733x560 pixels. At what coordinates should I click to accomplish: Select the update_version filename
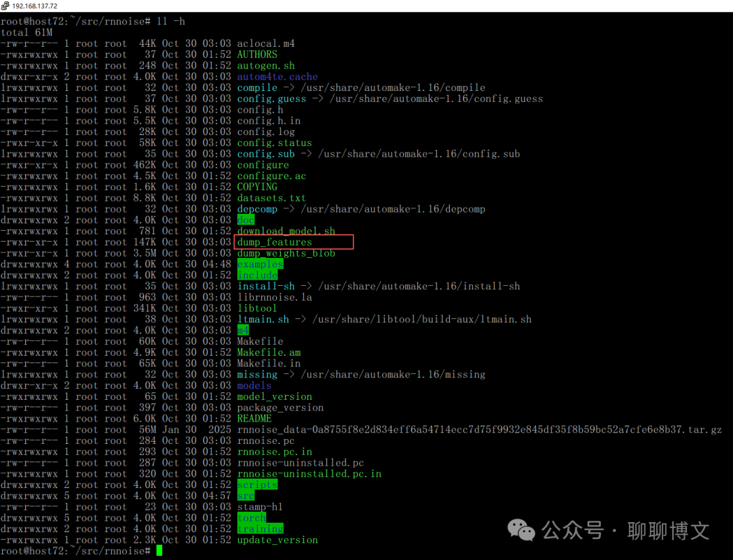[277, 540]
